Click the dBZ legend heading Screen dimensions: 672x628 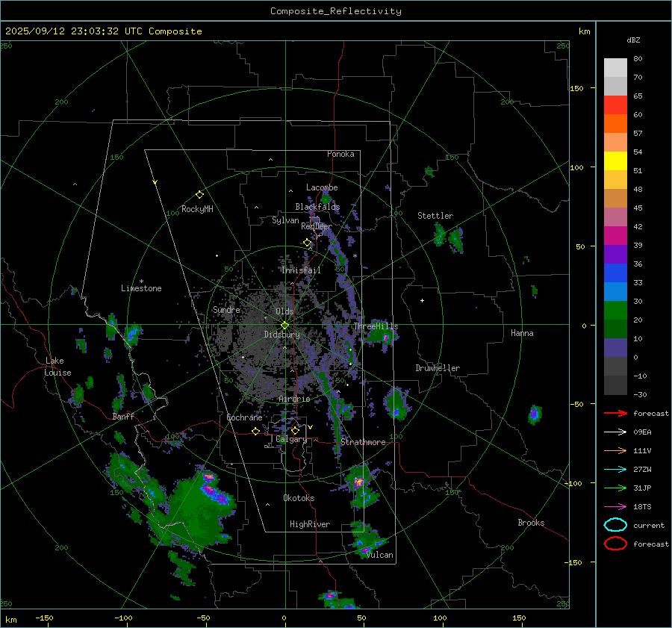(633, 40)
